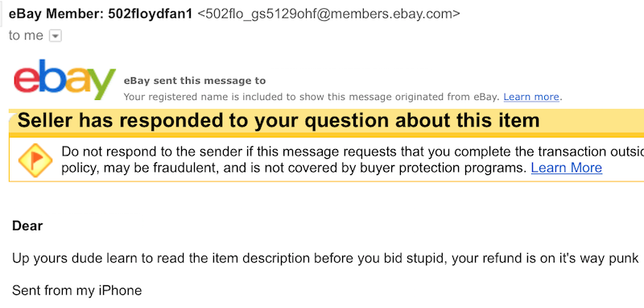644x308 pixels.
Task: Click the "Seller has responded to your question" heading
Action: tap(278, 120)
